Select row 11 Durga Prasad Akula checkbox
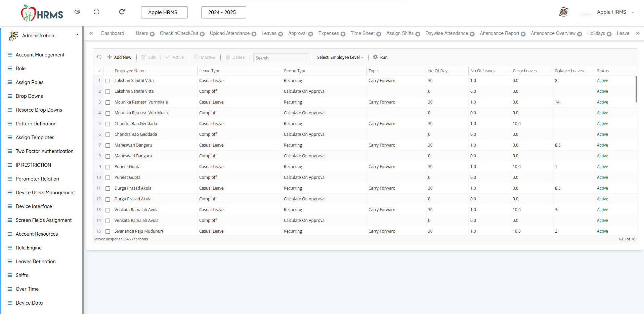The height and width of the screenshot is (314, 644). [x=108, y=189]
